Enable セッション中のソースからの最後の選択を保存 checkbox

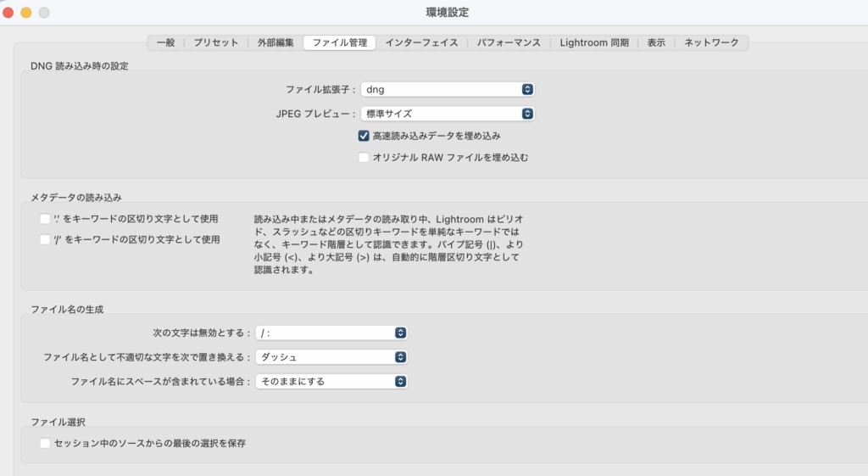[x=45, y=443]
